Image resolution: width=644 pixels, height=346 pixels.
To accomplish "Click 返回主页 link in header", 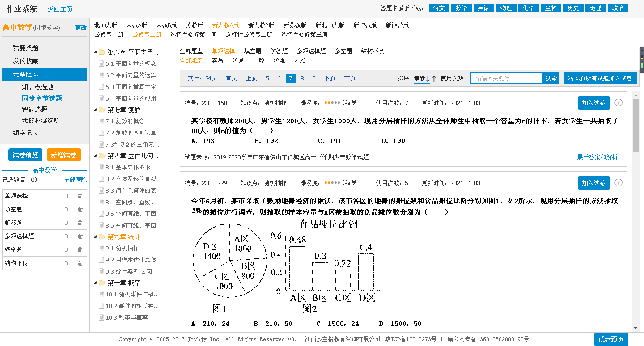I will coord(60,9).
